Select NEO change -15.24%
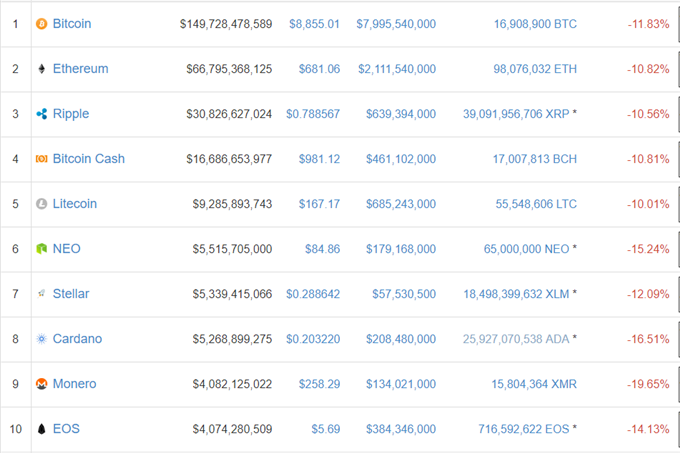680x453 pixels. tap(648, 249)
